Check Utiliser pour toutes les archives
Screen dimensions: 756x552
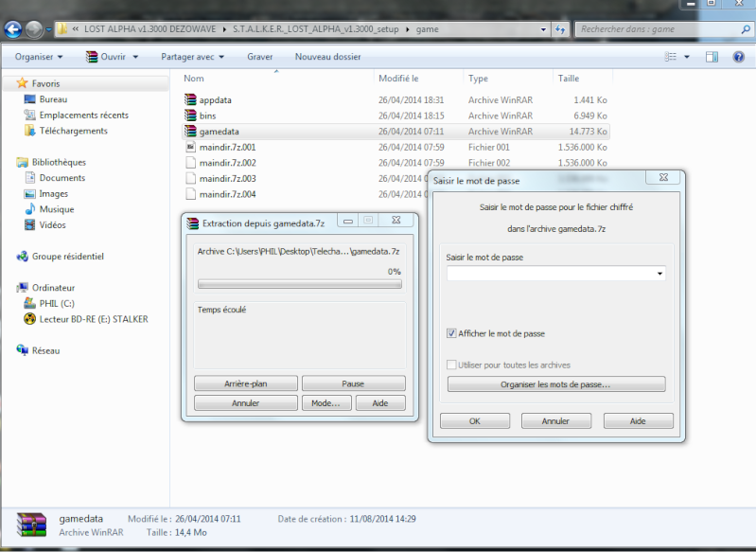click(x=451, y=365)
